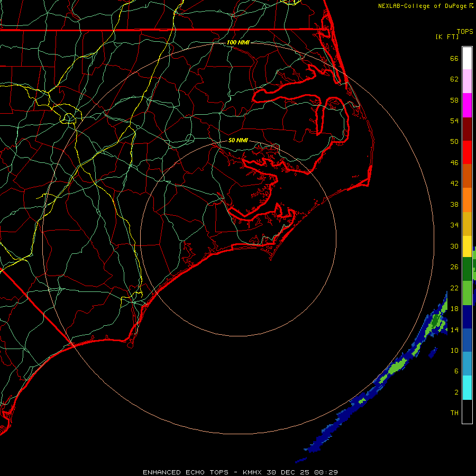Click the legend value 18
Screen dimensions: 476x476
coord(454,309)
